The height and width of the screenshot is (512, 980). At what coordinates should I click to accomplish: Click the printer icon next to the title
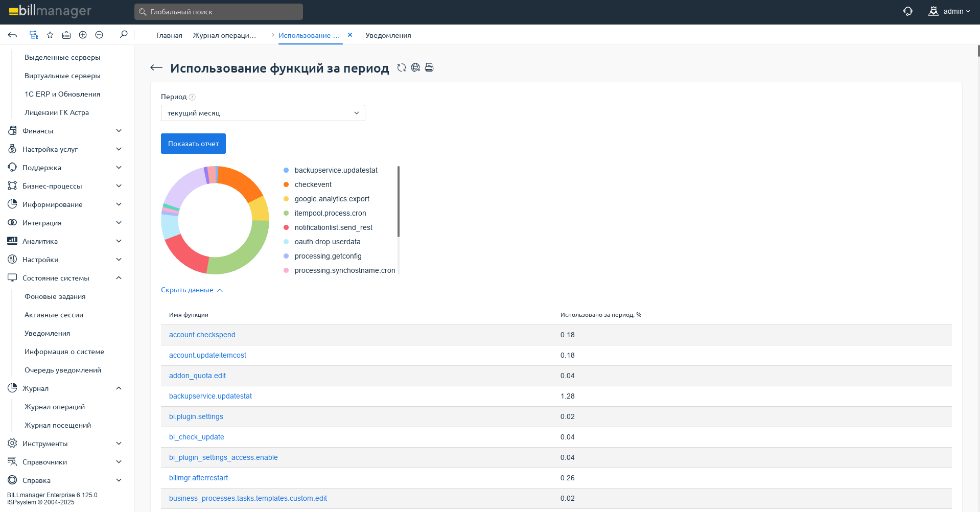coord(429,67)
